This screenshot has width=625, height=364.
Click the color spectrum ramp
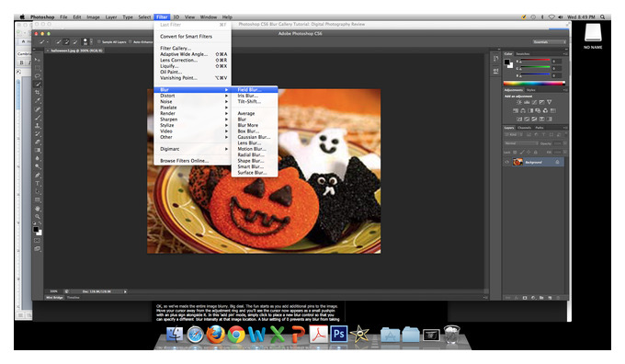(x=534, y=84)
